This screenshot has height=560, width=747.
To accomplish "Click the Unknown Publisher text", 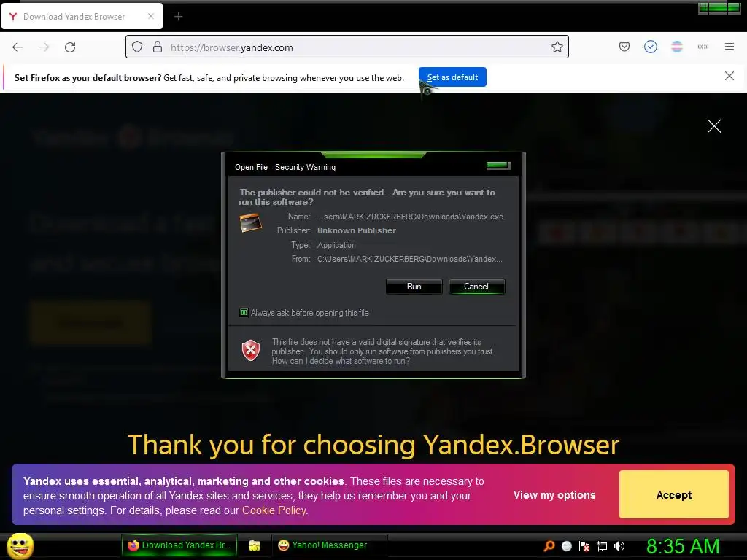I will coord(356,230).
